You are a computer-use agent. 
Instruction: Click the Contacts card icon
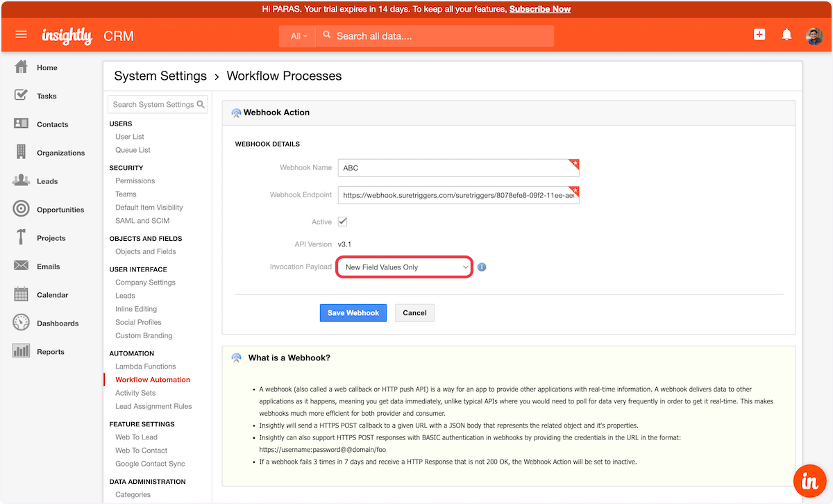(x=22, y=124)
